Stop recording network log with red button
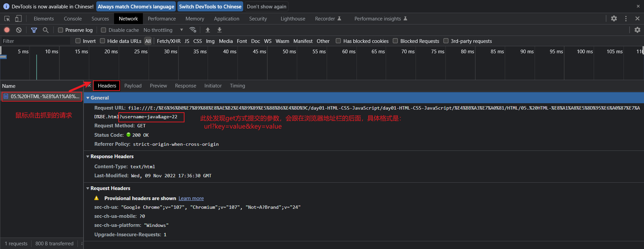Viewport: 644px width, 249px height. tap(7, 30)
